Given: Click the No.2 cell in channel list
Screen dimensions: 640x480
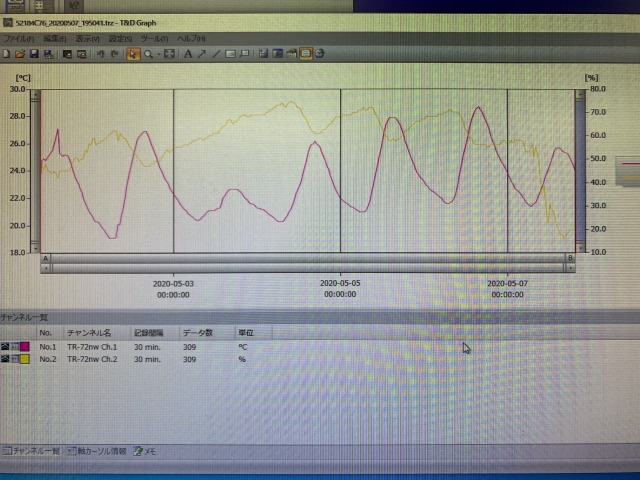Looking at the screenshot, I should 47,359.
